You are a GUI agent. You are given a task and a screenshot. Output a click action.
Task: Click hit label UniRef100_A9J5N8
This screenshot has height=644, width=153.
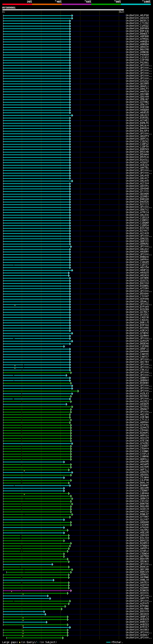[137, 609]
